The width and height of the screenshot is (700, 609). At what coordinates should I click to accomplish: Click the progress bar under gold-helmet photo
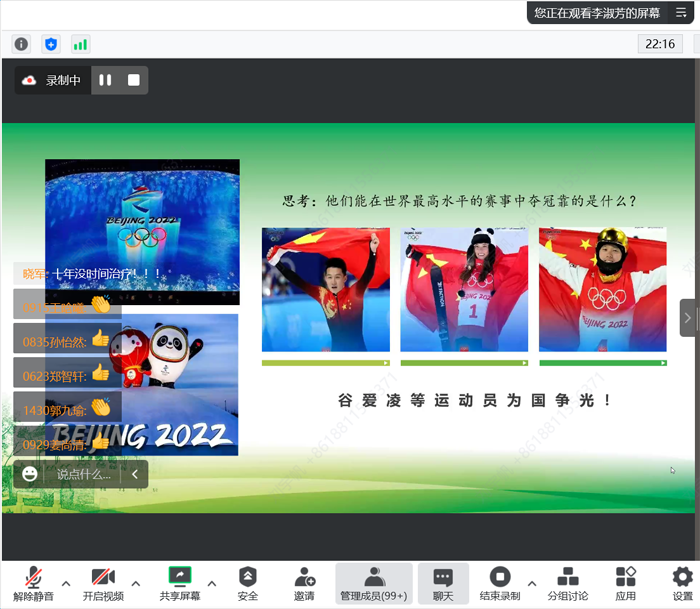click(603, 363)
